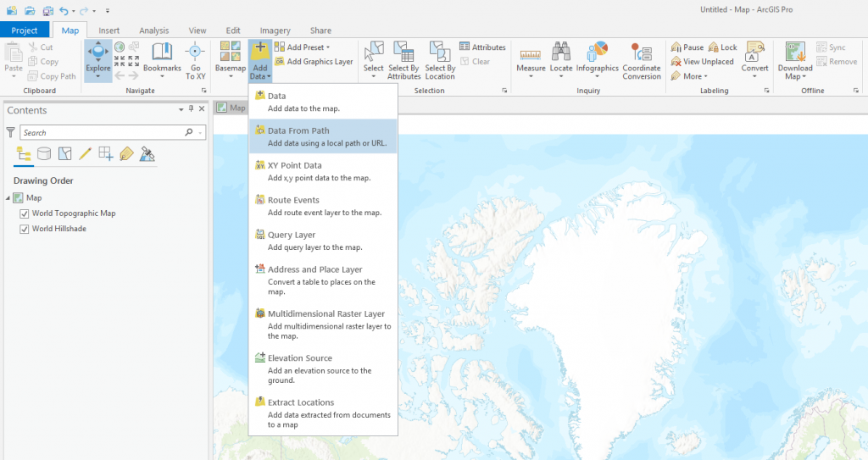
Task: Open Labeling group dialog launcher
Action: point(766,91)
